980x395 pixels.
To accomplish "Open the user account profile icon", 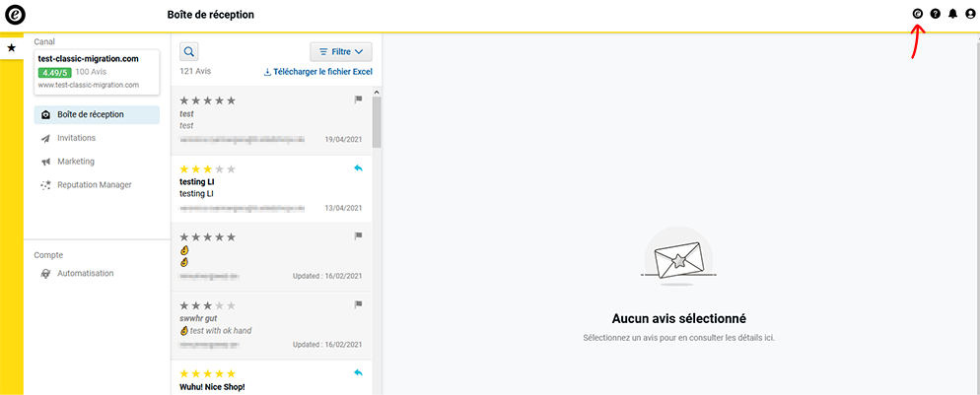I will 970,14.
